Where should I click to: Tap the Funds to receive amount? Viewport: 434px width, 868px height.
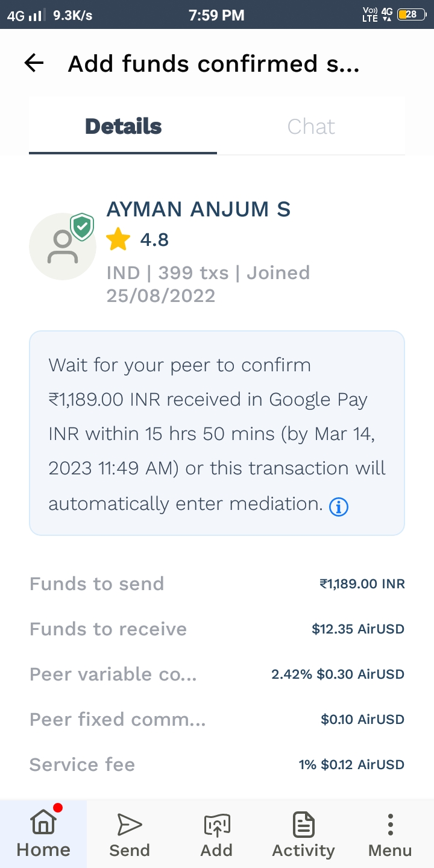(x=358, y=629)
